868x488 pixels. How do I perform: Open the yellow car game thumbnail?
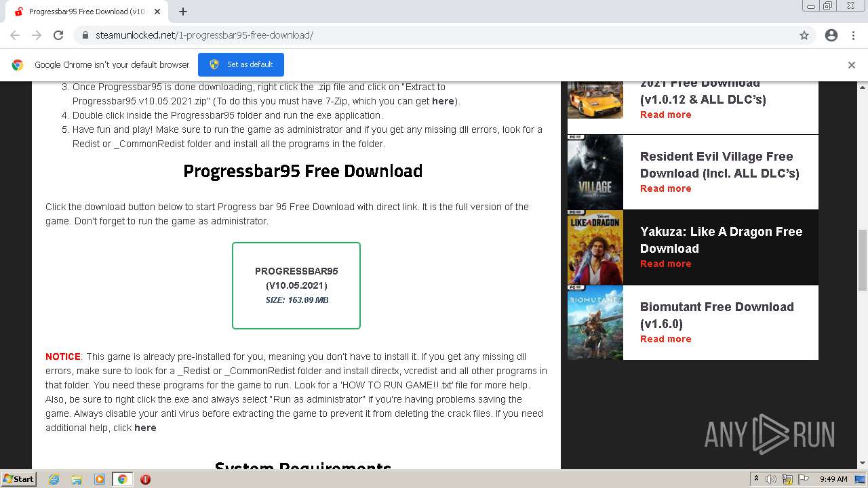point(595,100)
